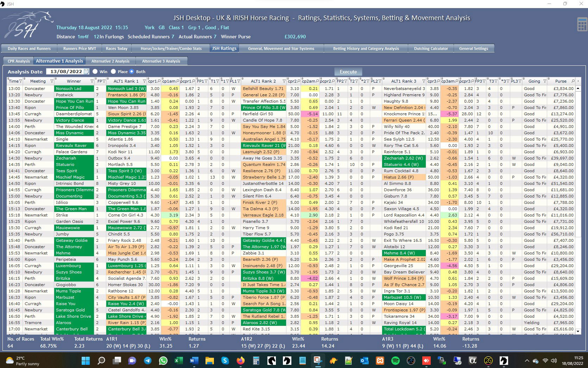Image resolution: width=588 pixels, height=368 pixels.
Task: Click the grid vertical scrollbar down arrow
Action: click(578, 331)
